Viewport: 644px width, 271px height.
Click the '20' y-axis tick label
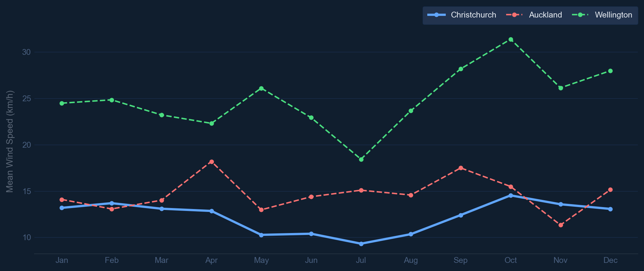(27, 145)
